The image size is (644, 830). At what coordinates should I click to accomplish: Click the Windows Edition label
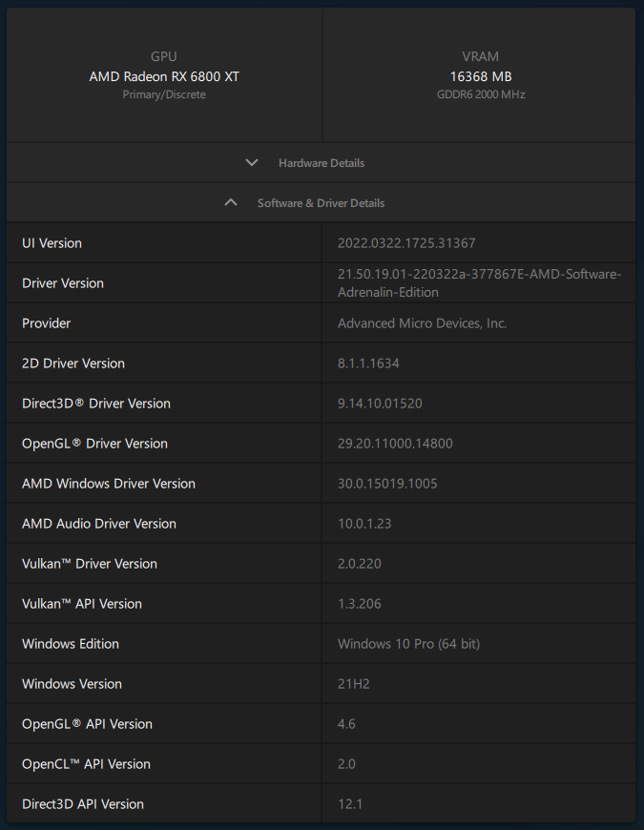(x=71, y=644)
